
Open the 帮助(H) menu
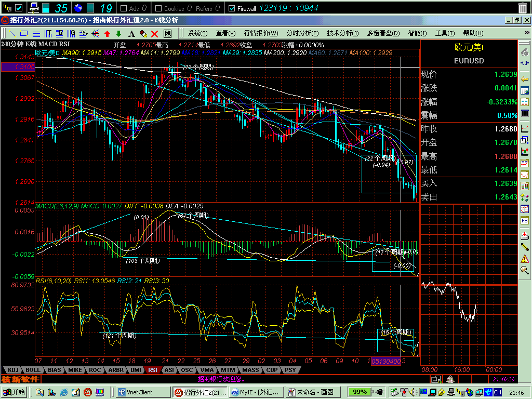(x=473, y=33)
